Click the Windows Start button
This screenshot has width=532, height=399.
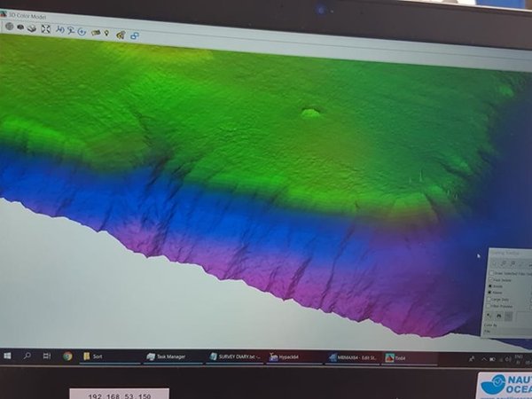click(7, 356)
